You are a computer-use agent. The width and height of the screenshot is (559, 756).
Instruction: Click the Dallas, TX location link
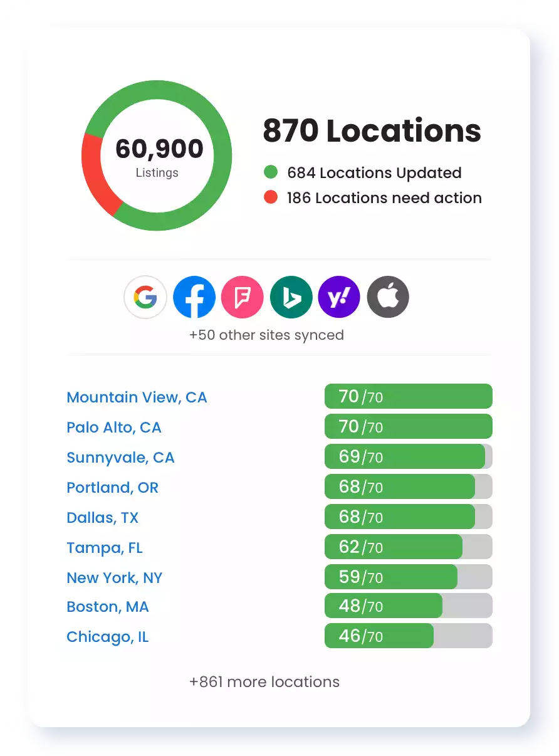point(102,518)
